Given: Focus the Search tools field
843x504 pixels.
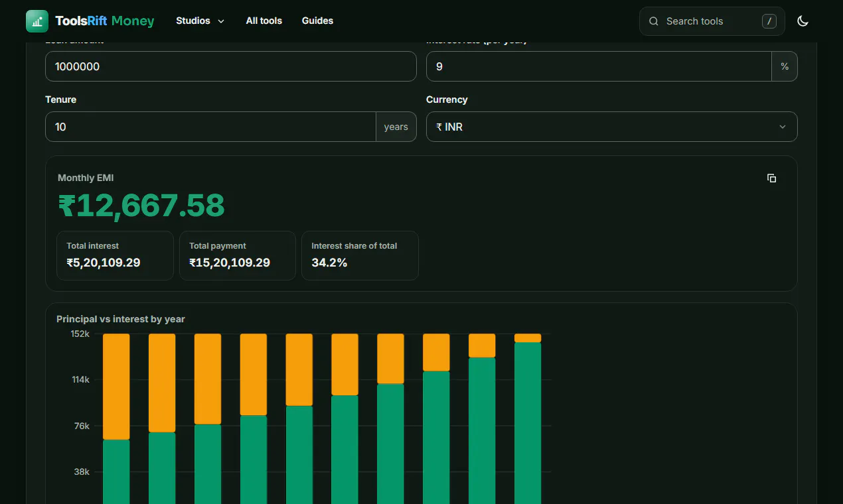Looking at the screenshot, I should [712, 21].
